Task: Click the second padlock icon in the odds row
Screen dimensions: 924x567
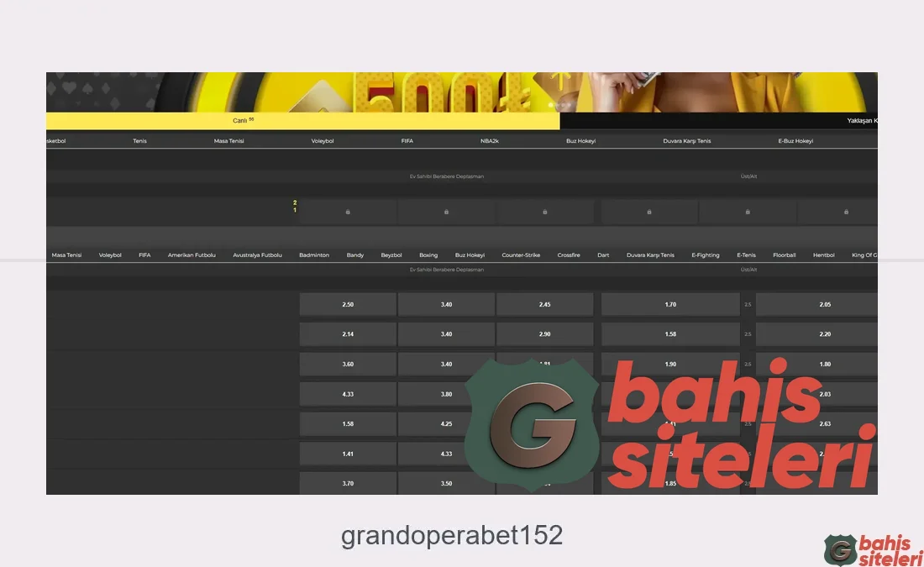Action: pyautogui.click(x=446, y=212)
